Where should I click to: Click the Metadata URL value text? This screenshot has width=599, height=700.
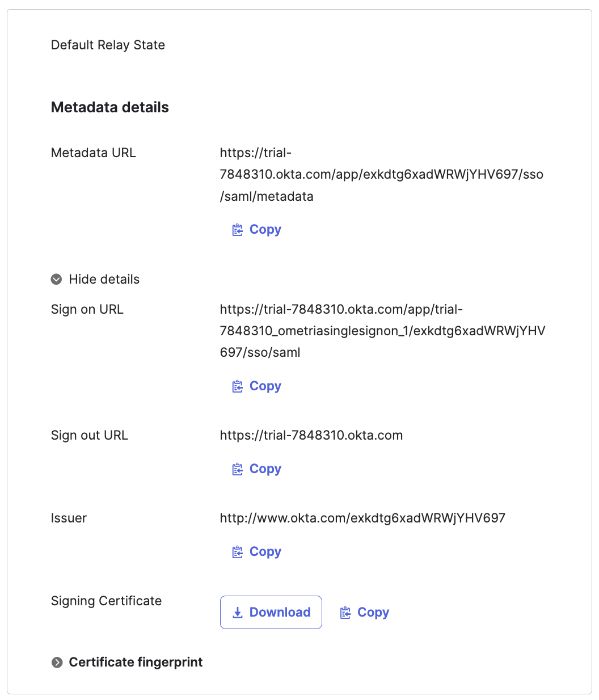pyautogui.click(x=381, y=174)
